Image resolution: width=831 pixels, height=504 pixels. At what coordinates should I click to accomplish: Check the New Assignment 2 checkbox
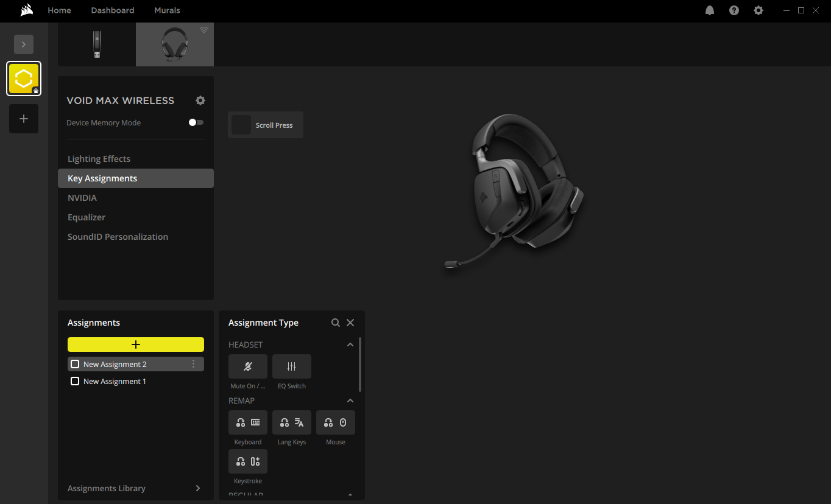click(74, 363)
